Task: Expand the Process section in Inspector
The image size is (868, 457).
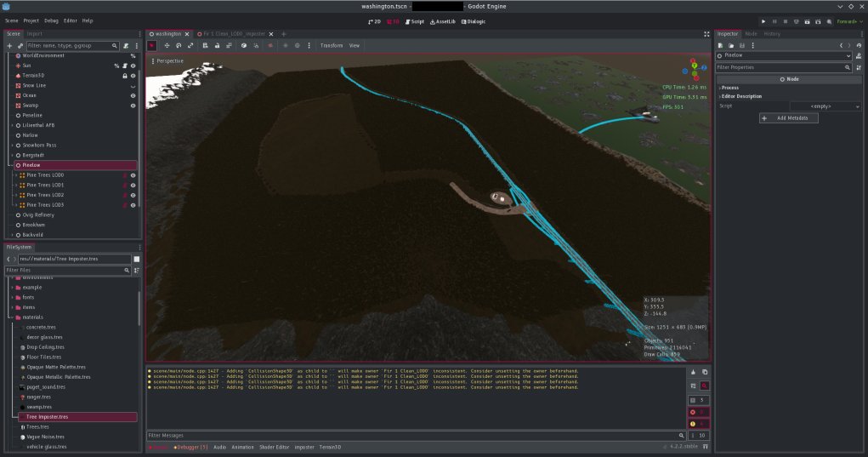Action: coord(729,88)
